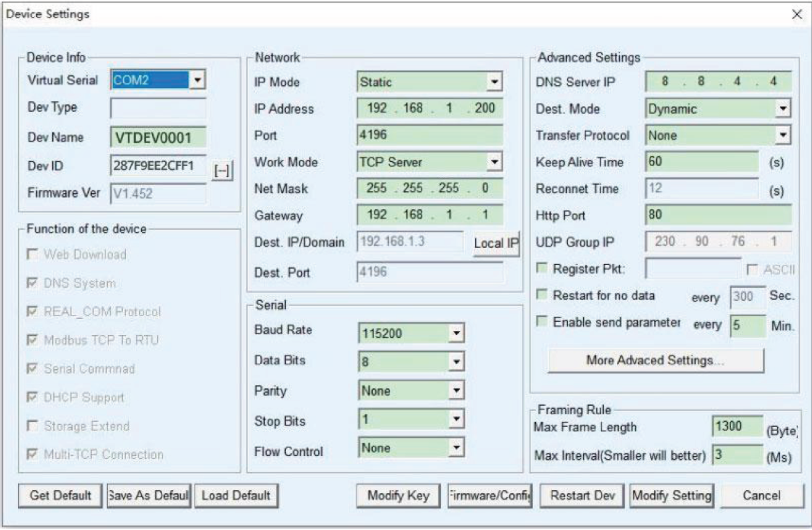Toggle Modbus TCP To RTU checkbox
This screenshot has width=812, height=530.
coord(32,340)
